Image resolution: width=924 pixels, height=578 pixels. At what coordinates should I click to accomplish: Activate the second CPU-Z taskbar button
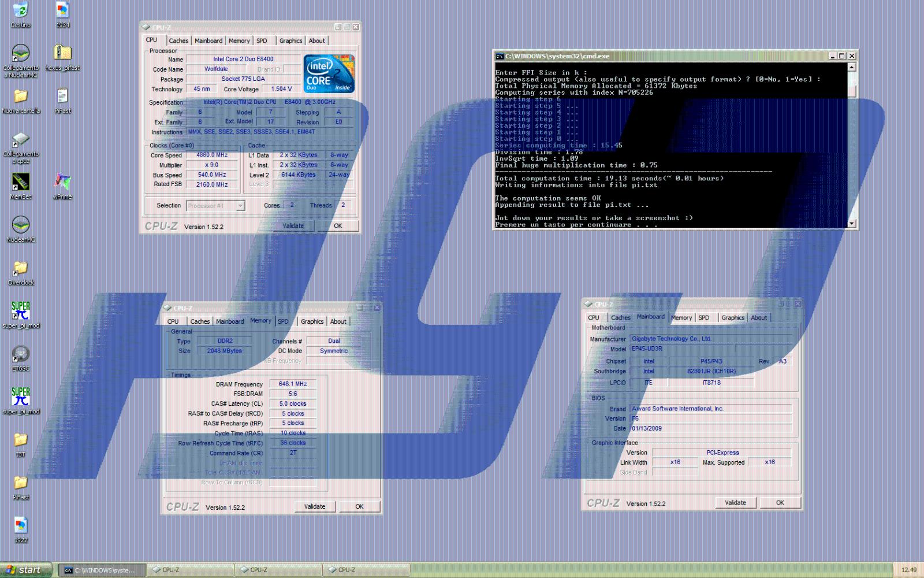(279, 570)
